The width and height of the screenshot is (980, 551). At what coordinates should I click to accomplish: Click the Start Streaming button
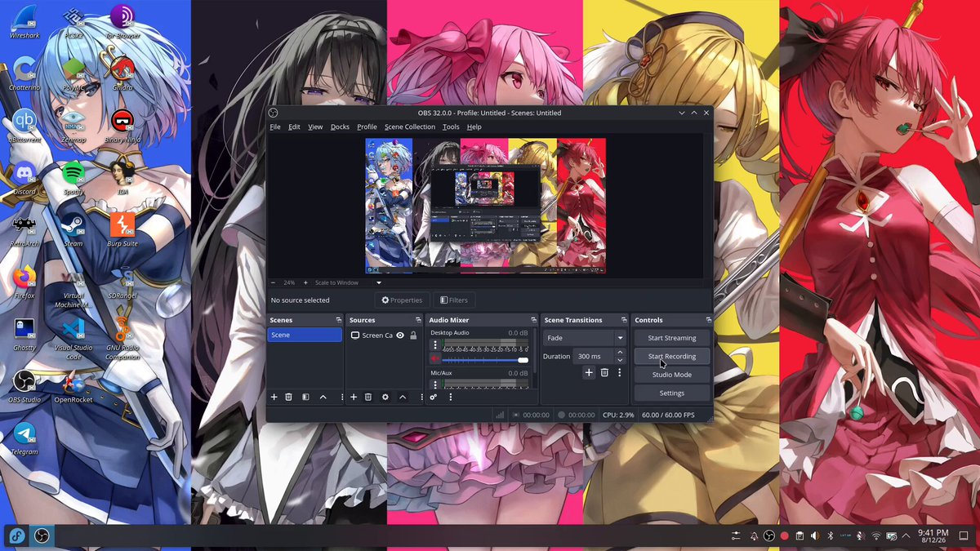tap(672, 338)
